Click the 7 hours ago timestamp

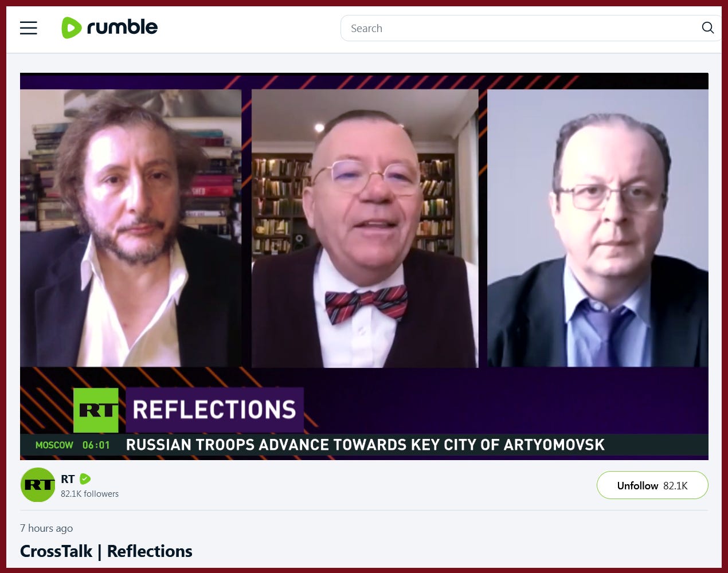pyautogui.click(x=46, y=528)
